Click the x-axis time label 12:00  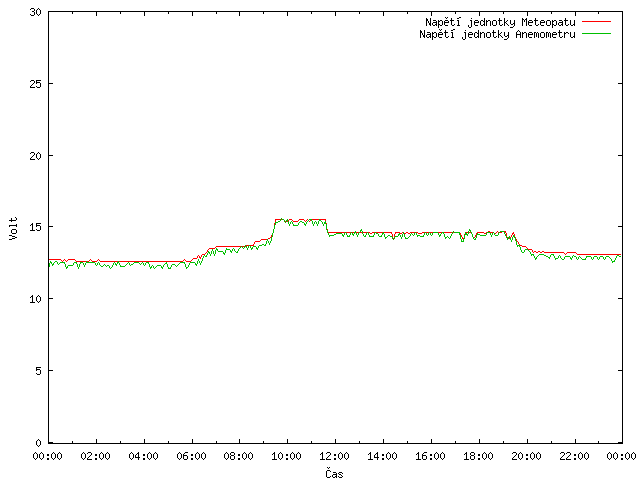tap(334, 456)
